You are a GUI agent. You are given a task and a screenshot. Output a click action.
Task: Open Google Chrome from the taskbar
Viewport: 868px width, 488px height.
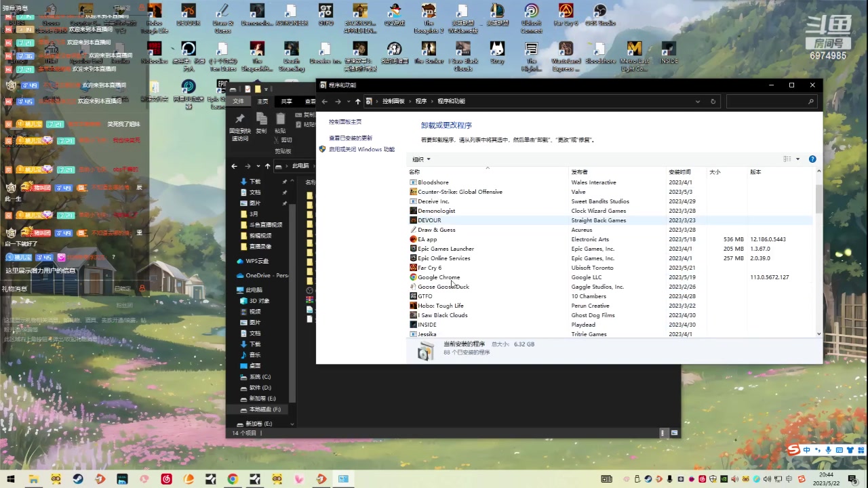tap(233, 479)
